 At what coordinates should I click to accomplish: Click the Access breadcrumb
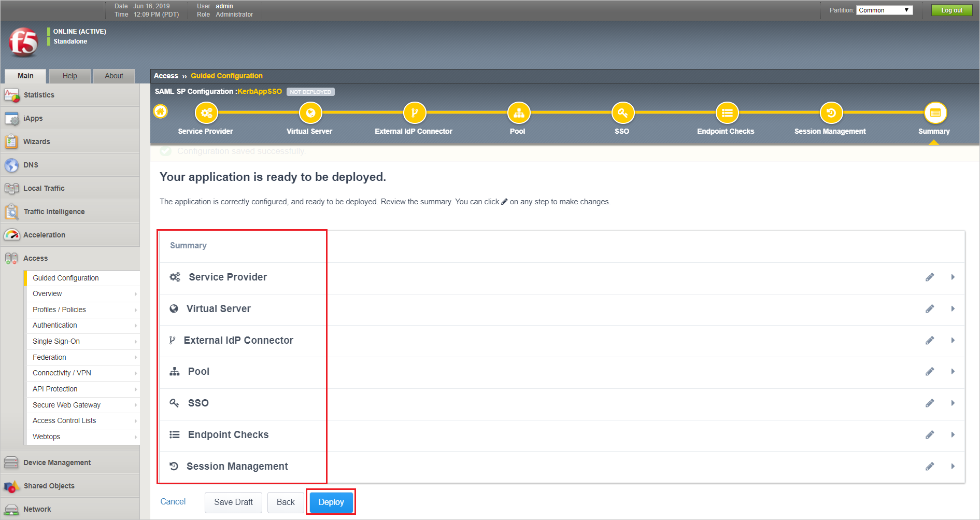point(166,76)
